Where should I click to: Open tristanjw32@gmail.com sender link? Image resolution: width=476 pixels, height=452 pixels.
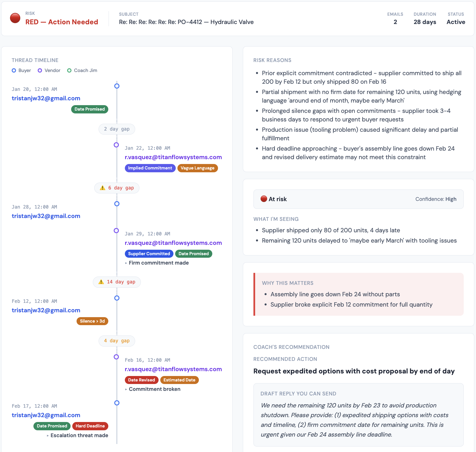pos(46,98)
